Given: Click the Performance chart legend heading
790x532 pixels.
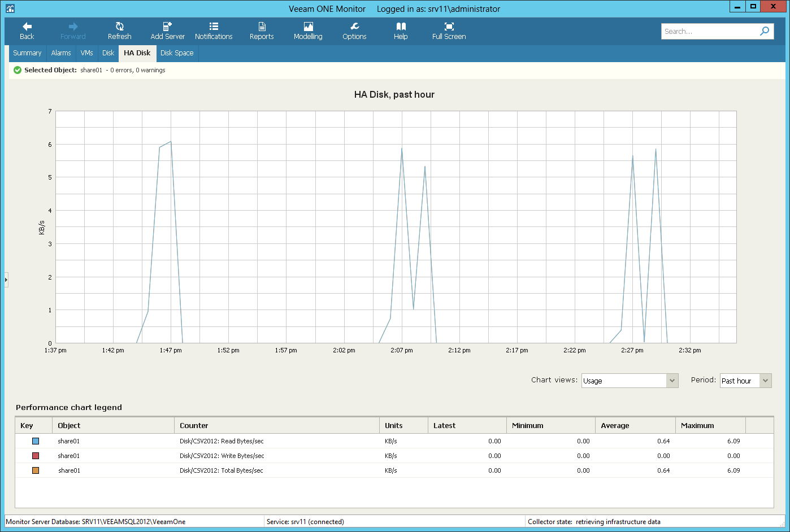Looking at the screenshot, I should coord(69,407).
